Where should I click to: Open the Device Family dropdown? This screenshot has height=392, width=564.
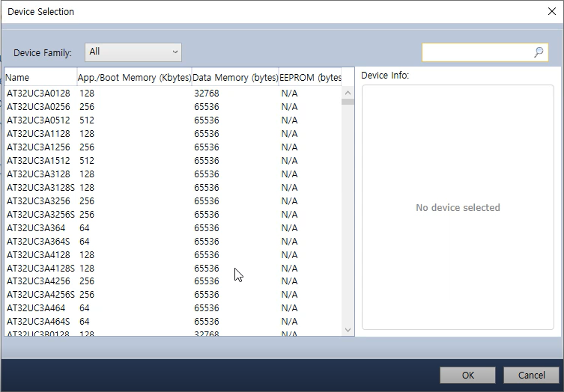click(x=133, y=52)
